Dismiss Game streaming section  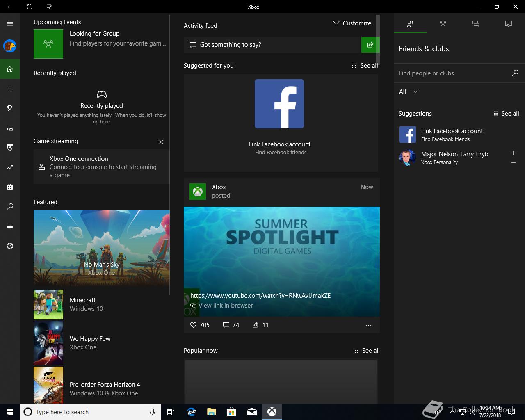pos(161,142)
